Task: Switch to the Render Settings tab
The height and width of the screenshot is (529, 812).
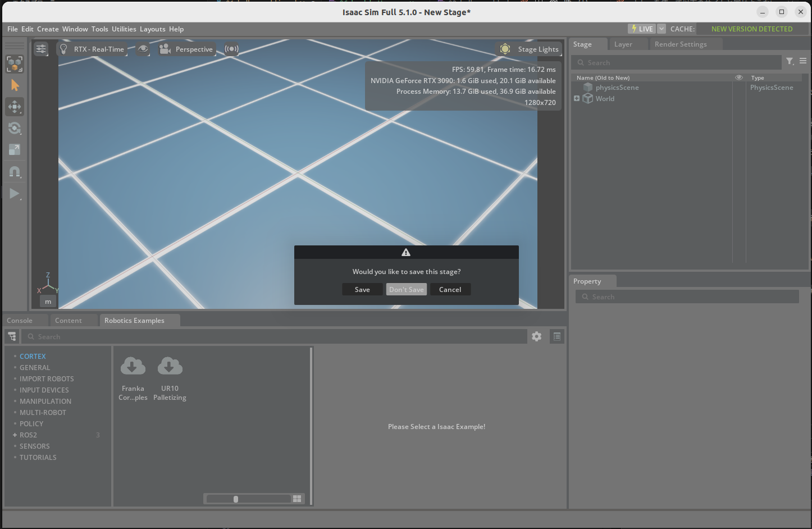Action: pos(680,44)
